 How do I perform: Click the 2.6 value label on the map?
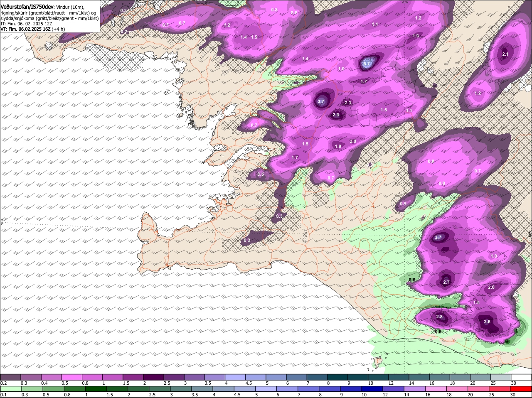click(x=488, y=322)
